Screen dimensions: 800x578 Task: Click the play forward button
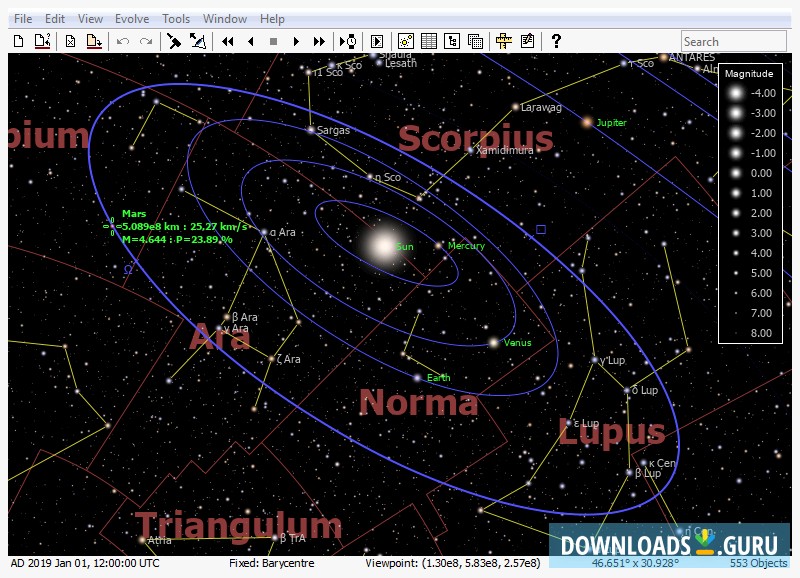(x=296, y=41)
